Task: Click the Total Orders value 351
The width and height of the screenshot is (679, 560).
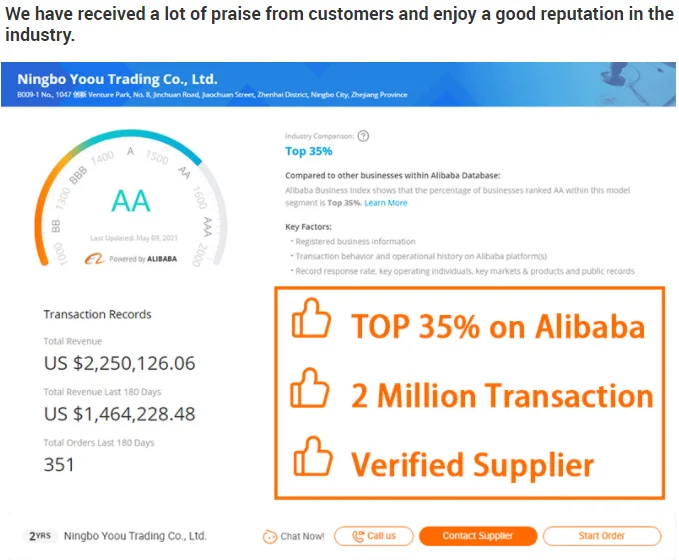Action: point(59,463)
